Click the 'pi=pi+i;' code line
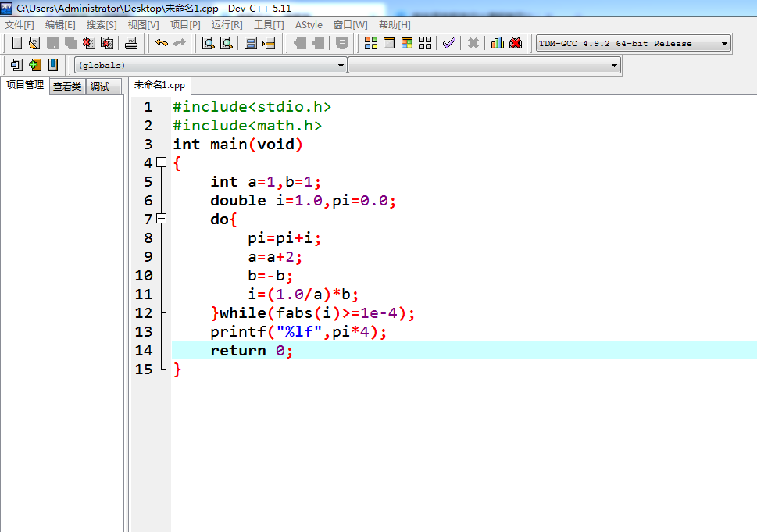This screenshot has height=532, width=757. point(284,237)
